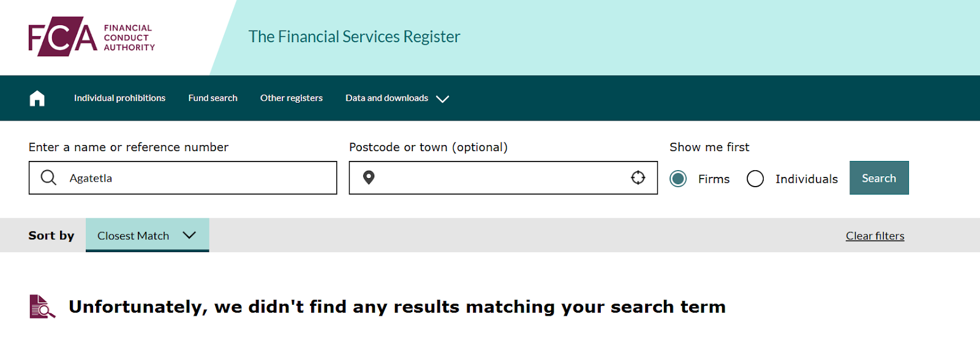Select the Firms radio button
This screenshot has height=339, width=980.
point(678,179)
